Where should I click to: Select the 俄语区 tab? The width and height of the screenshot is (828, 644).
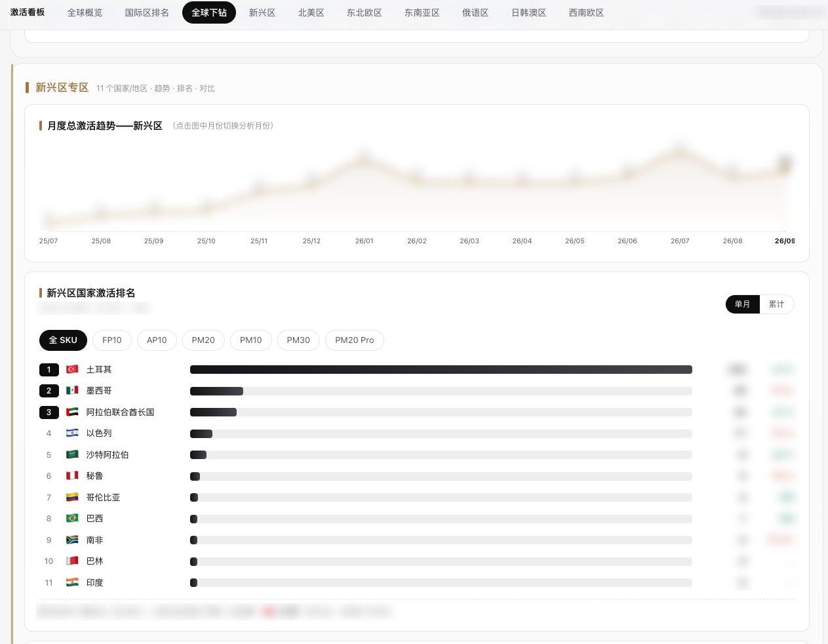click(475, 12)
